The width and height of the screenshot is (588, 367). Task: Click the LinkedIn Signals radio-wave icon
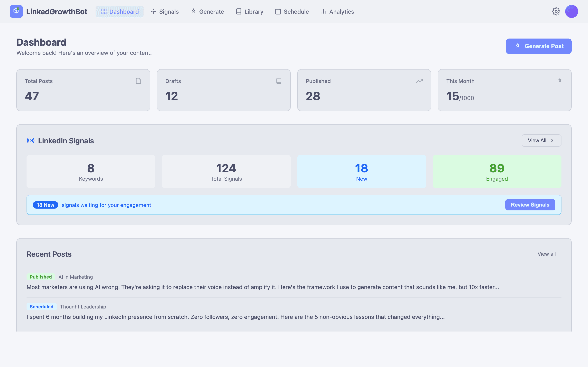coord(31,140)
